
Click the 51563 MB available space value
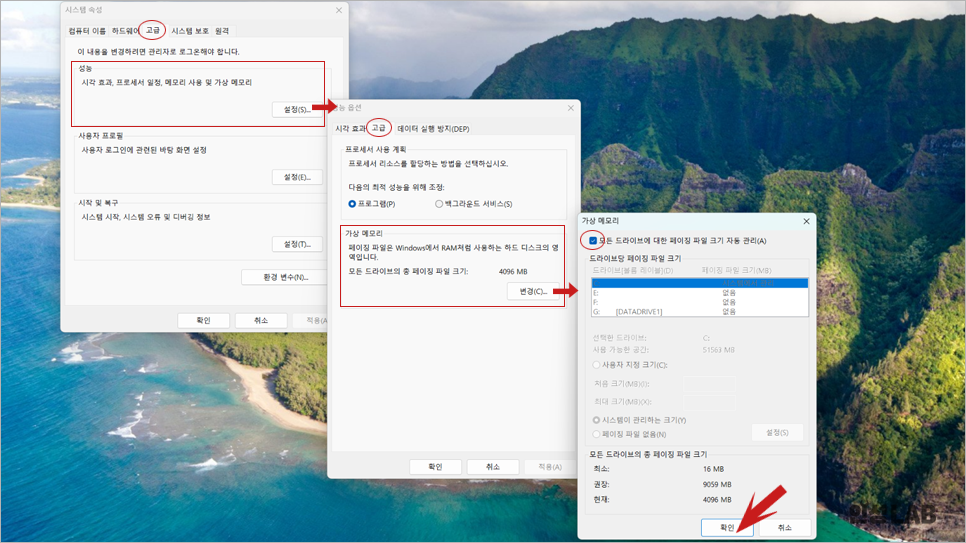pos(718,350)
